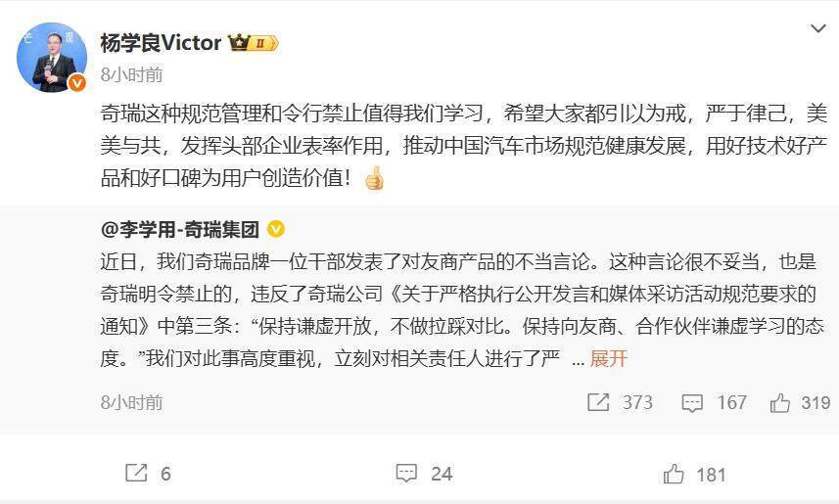Click the quoted post's 8小时前 timestamp
Screen dimensions: 839x504
(131, 402)
